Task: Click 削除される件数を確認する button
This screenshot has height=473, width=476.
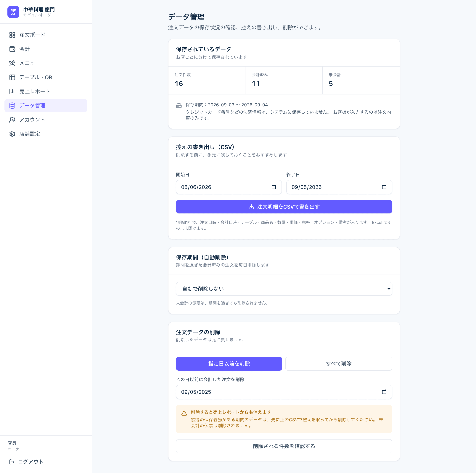Action: (284, 446)
